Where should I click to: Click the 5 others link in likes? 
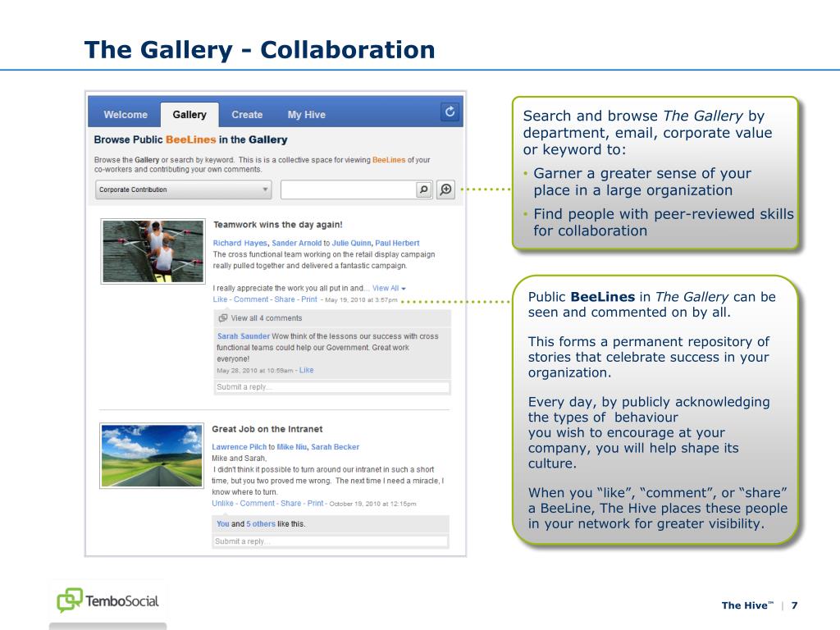261,524
